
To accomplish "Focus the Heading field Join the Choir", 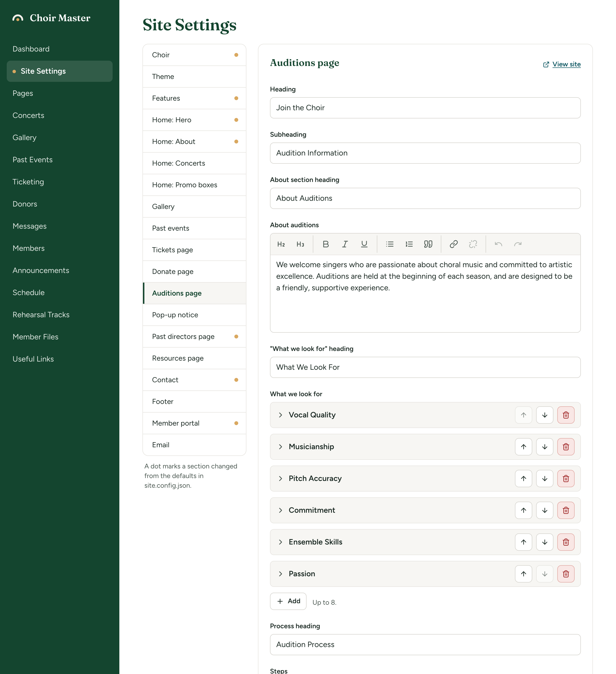I will pyautogui.click(x=425, y=108).
